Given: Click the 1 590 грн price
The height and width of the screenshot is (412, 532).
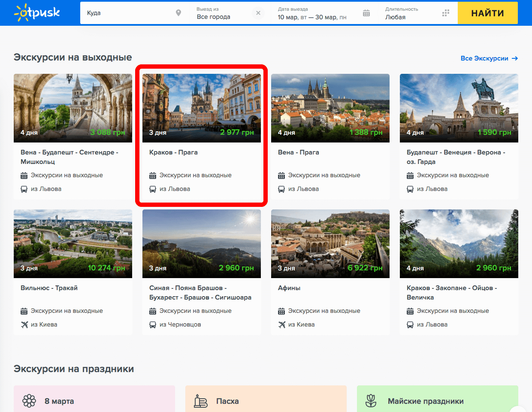Looking at the screenshot, I should click(x=495, y=132).
